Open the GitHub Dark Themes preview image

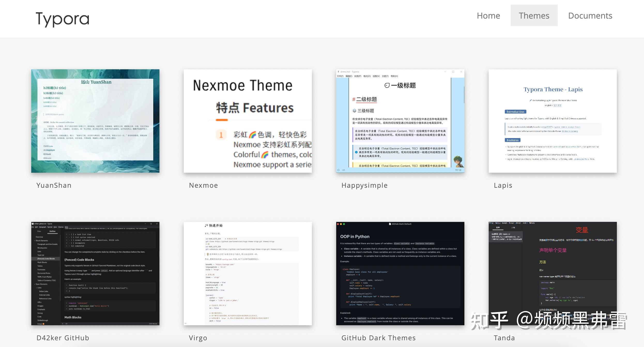(x=400, y=273)
